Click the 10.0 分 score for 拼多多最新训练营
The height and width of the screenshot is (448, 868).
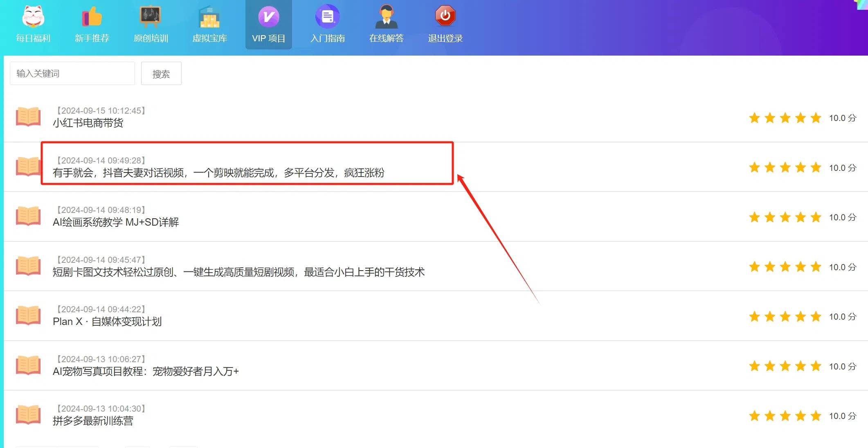[843, 416]
